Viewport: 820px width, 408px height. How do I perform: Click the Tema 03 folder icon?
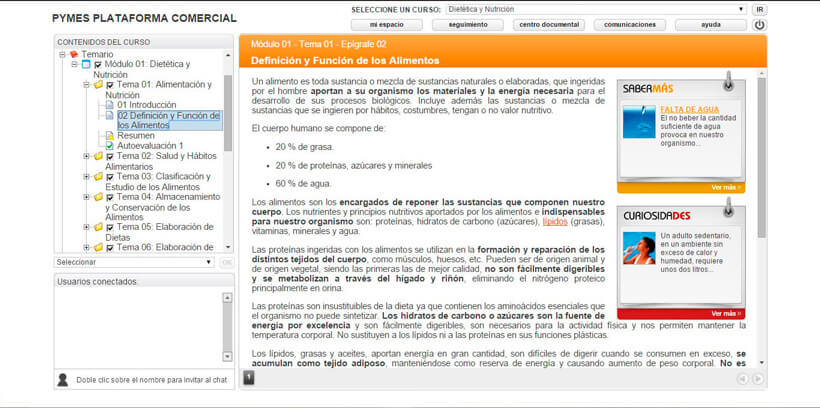98,177
